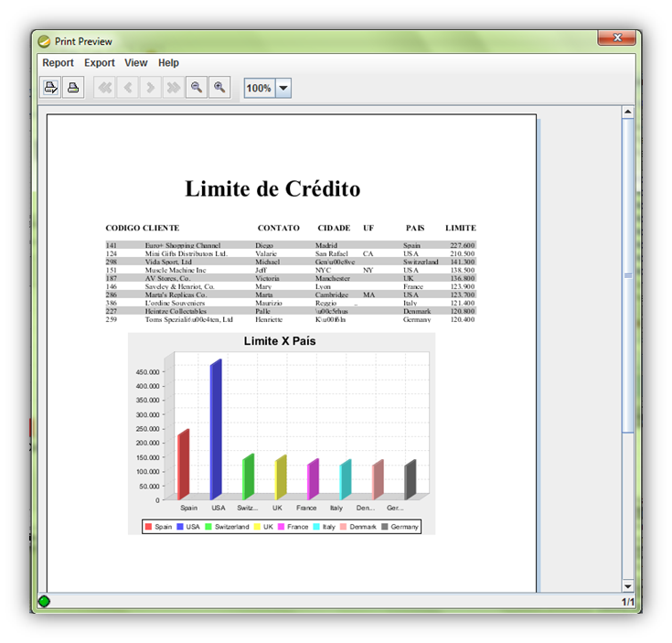Open the Help menu
672x643 pixels.
click(x=168, y=63)
